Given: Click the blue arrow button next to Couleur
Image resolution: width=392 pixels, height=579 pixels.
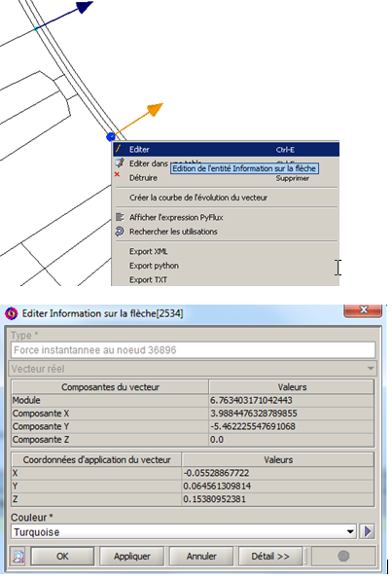Looking at the screenshot, I should pyautogui.click(x=368, y=531).
